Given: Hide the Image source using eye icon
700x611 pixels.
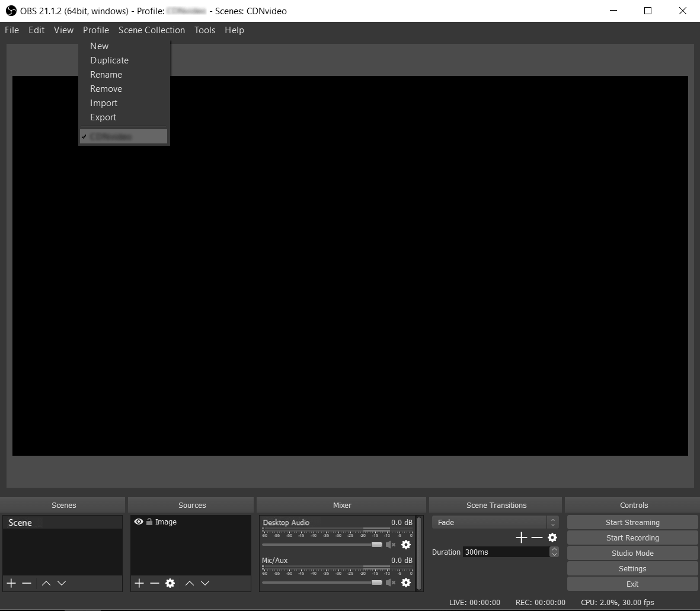Looking at the screenshot, I should 139,522.
